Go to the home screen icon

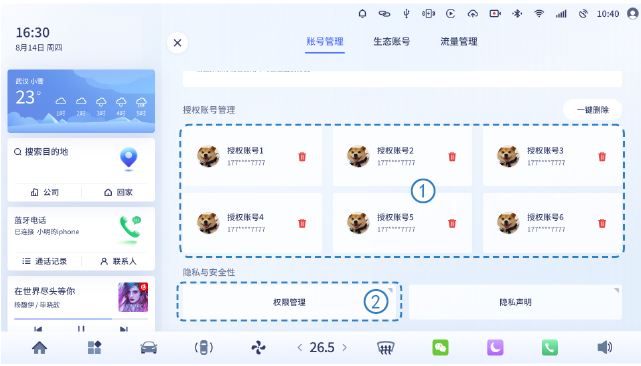(x=39, y=348)
